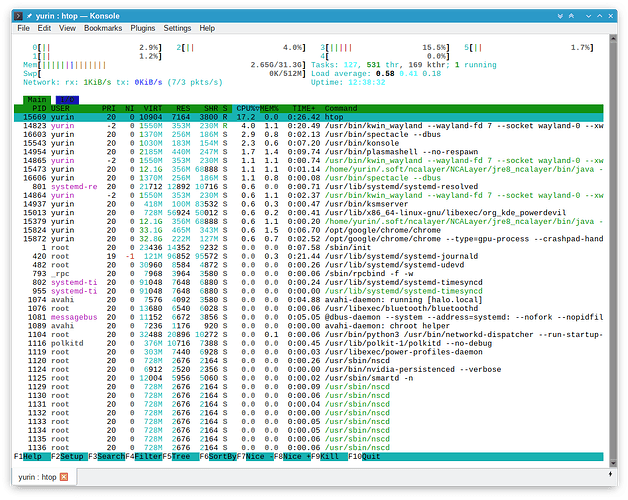Click the PID column header
Viewport: 628px width, 500px height.
tap(39, 108)
